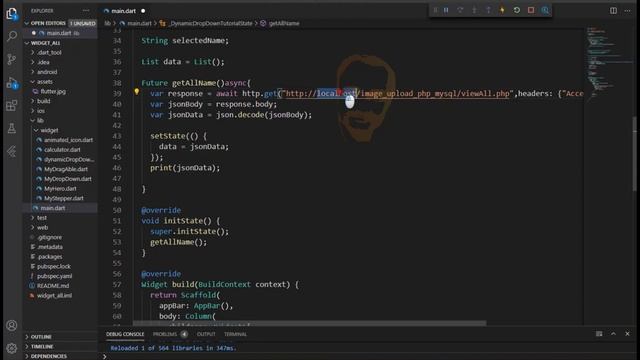Trigger Flutter hot reload lightning icon
This screenshot has height=360, width=640.
[x=502, y=10]
